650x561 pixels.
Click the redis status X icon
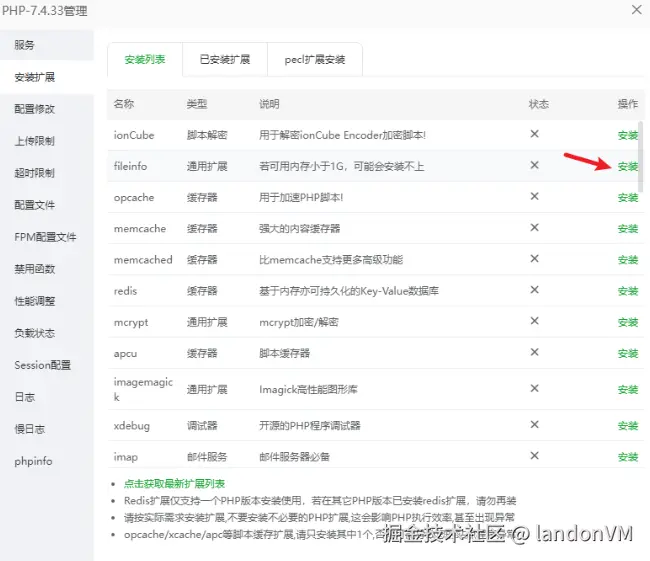coord(535,289)
